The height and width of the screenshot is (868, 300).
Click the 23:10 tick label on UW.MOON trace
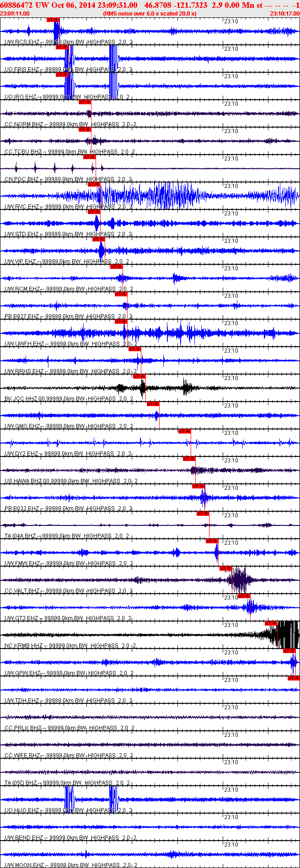(x=232, y=845)
